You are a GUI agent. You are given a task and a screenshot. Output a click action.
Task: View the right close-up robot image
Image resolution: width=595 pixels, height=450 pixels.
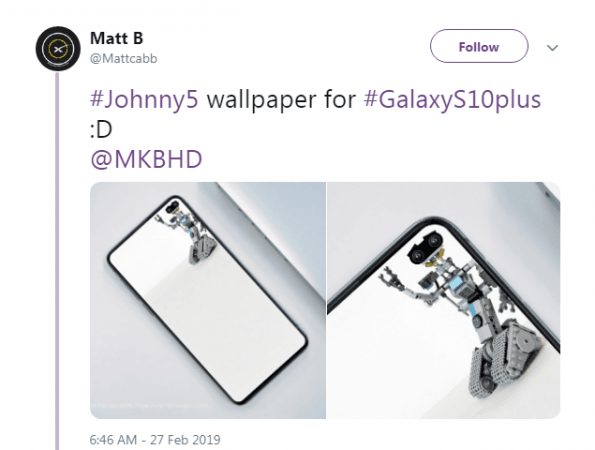[444, 300]
